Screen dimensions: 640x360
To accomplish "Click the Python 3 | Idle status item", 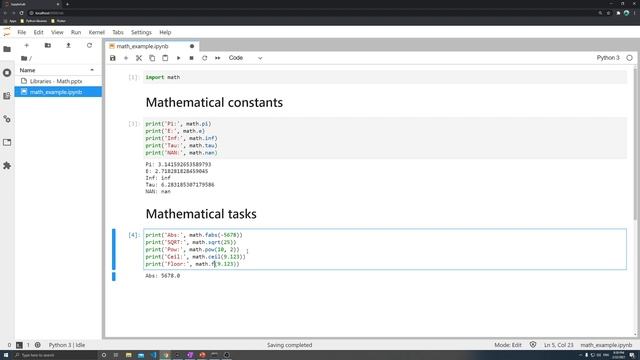I will click(67, 345).
